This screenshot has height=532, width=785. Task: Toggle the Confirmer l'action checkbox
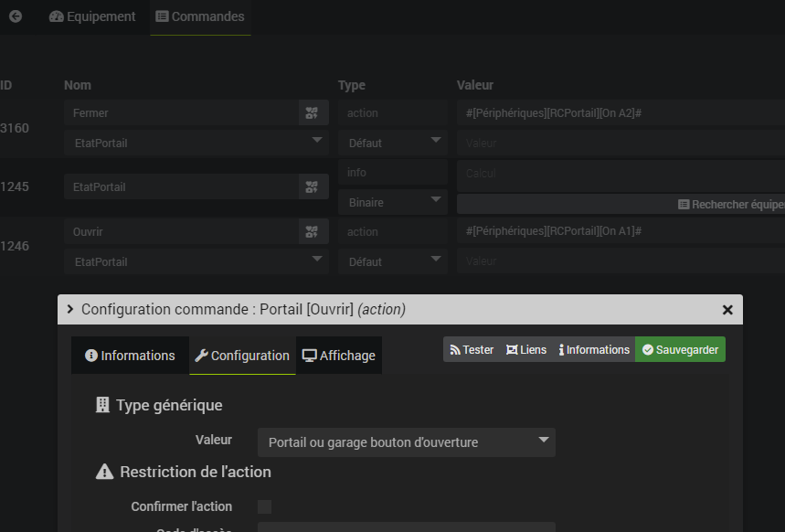pyautogui.click(x=265, y=506)
